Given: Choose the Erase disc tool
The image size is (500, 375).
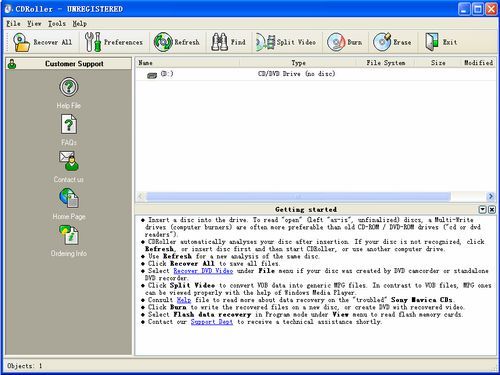Looking at the screenshot, I should point(382,42).
